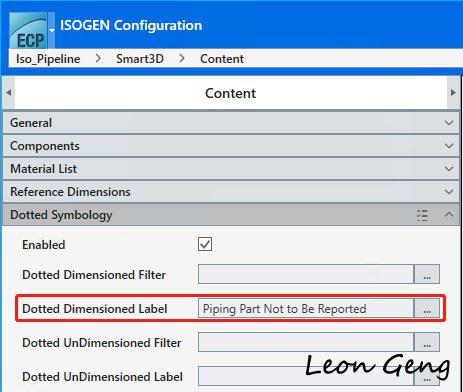Select Content breadcrumb item
Image resolution: width=463 pixels, height=392 pixels.
222,59
